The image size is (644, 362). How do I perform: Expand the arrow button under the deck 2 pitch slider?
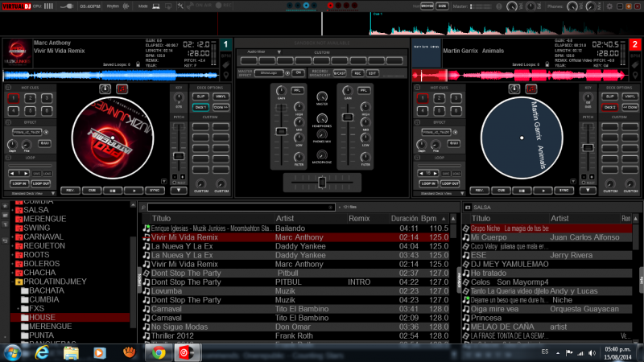click(x=588, y=191)
